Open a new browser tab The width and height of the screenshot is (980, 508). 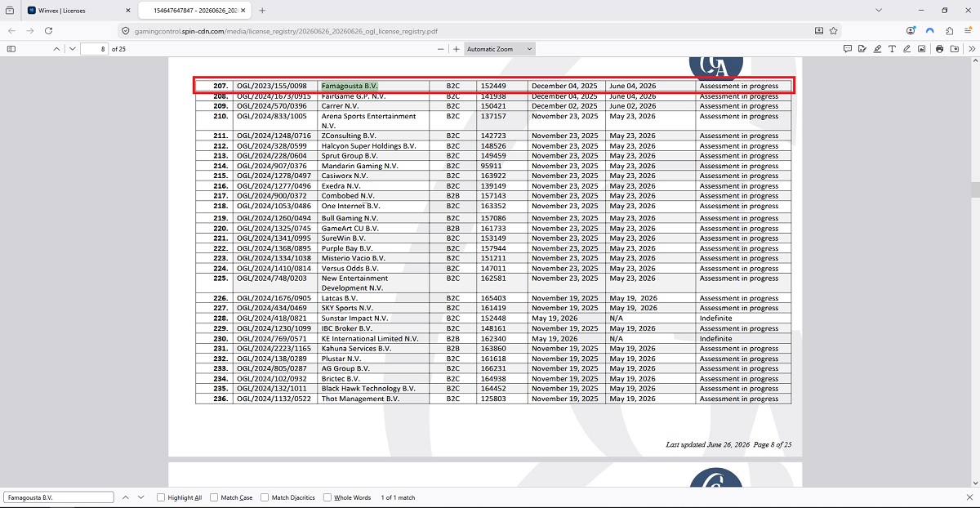(262, 11)
